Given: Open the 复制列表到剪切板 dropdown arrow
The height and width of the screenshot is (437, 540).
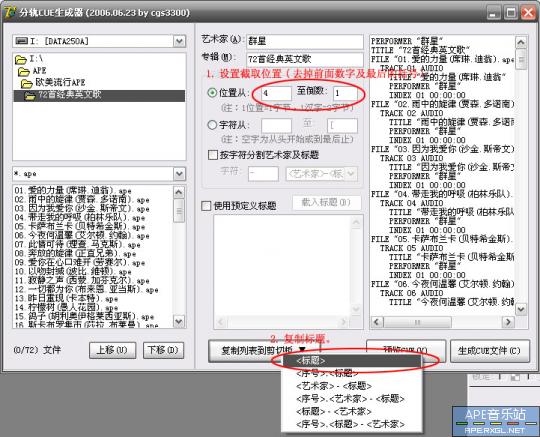Looking at the screenshot, I should 302,350.
